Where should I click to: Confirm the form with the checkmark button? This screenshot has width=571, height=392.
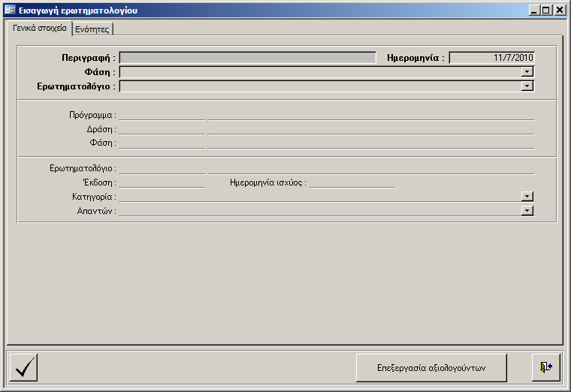(x=25, y=367)
